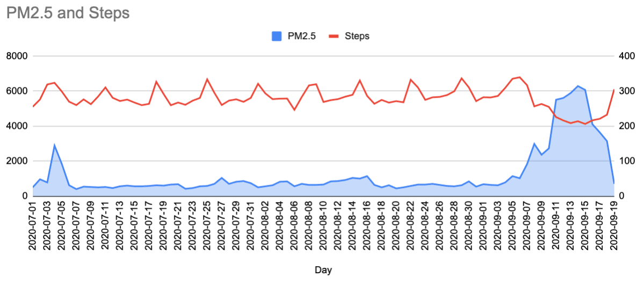Click the red Steps legend swatch
The height and width of the screenshot is (284, 644).
334,36
